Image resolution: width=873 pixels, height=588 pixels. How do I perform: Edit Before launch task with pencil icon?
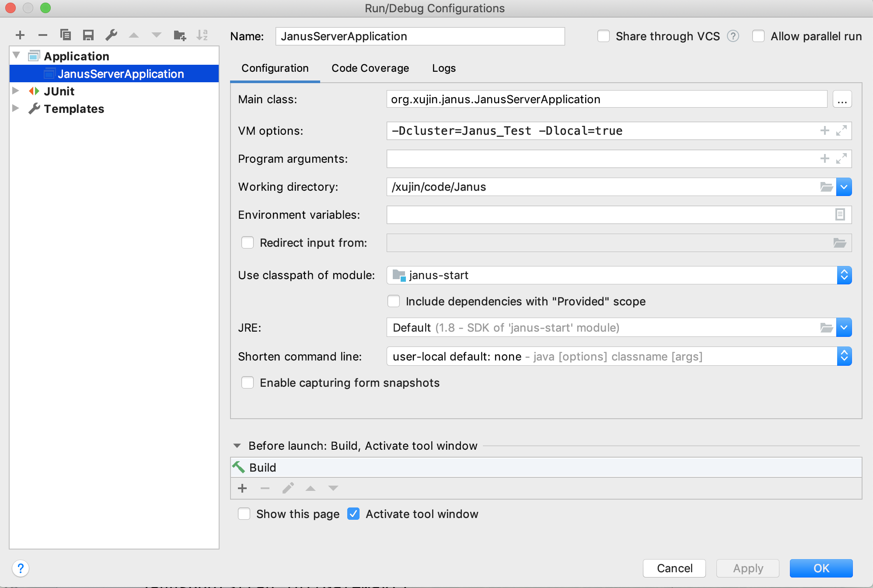click(x=288, y=488)
